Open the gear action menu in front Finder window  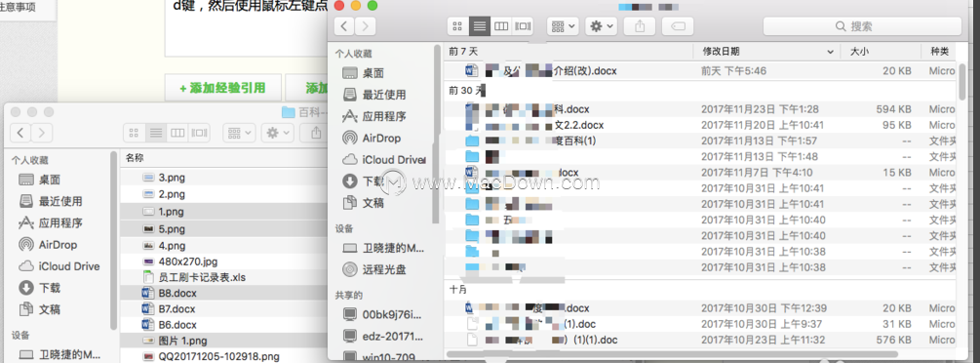click(x=602, y=25)
